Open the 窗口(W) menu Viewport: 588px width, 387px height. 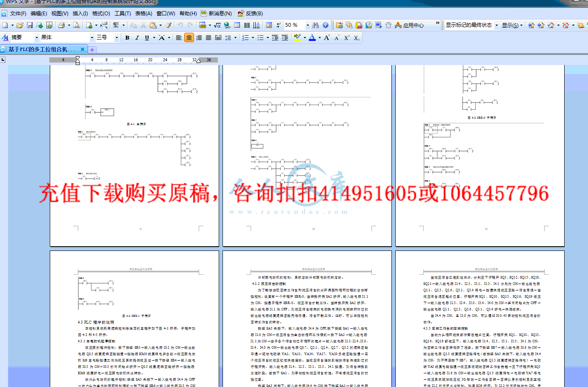pos(166,14)
